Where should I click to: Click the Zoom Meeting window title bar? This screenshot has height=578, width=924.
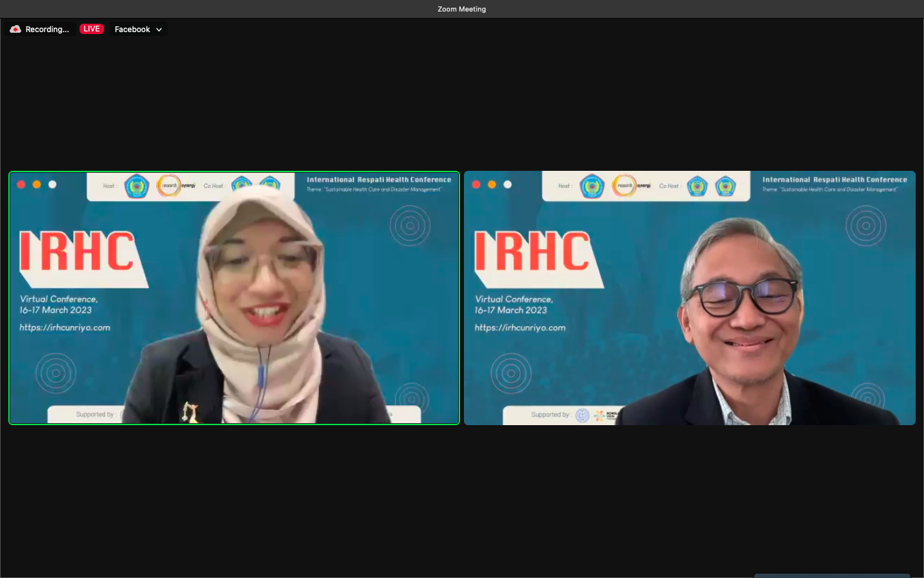(x=461, y=9)
